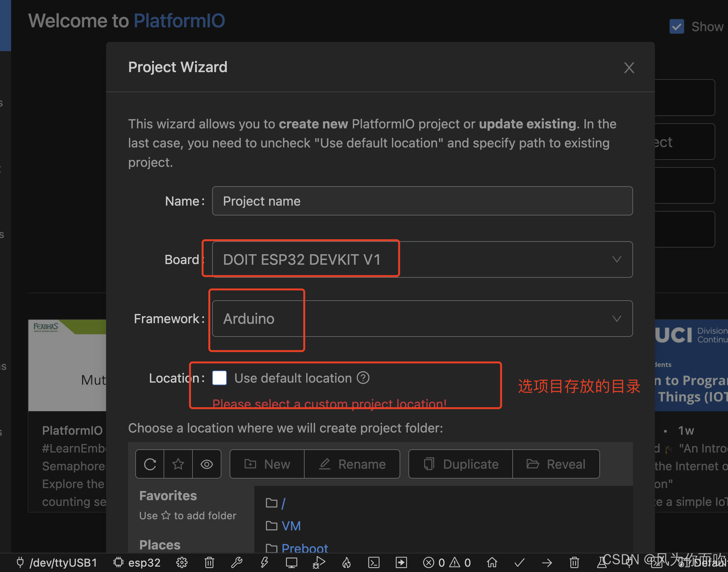Open the Board dropdown for DOIT ESP32 DEVKIT V1

point(422,260)
